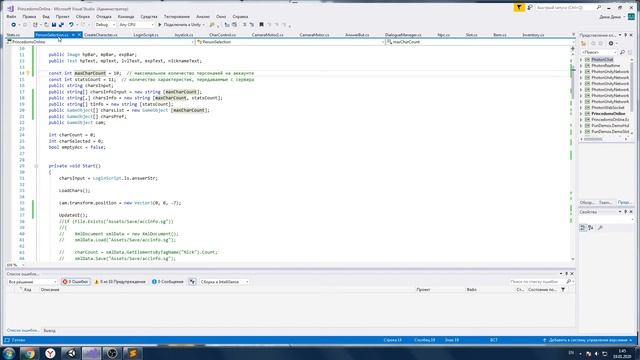The image size is (640, 360).
Task: Click the class view search field
Action: pyautogui.click(x=598, y=52)
